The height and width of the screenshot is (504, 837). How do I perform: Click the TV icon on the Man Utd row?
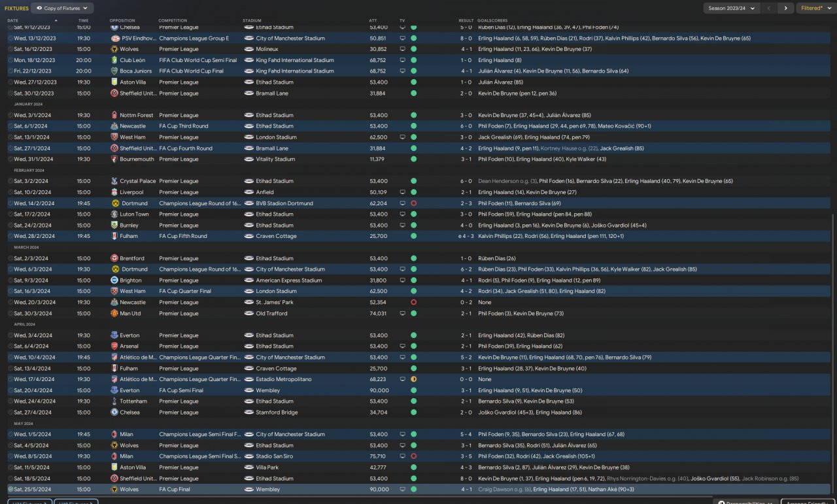[x=402, y=313]
